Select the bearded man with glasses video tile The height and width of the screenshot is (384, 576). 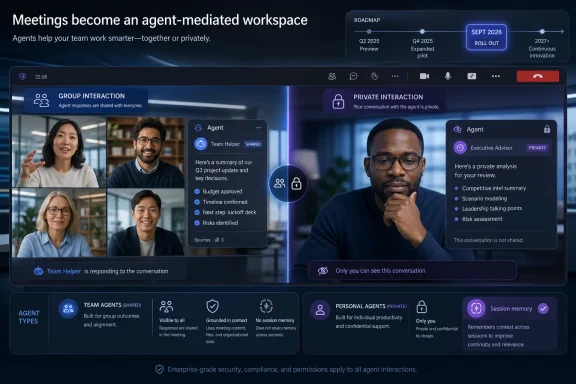coord(146,152)
